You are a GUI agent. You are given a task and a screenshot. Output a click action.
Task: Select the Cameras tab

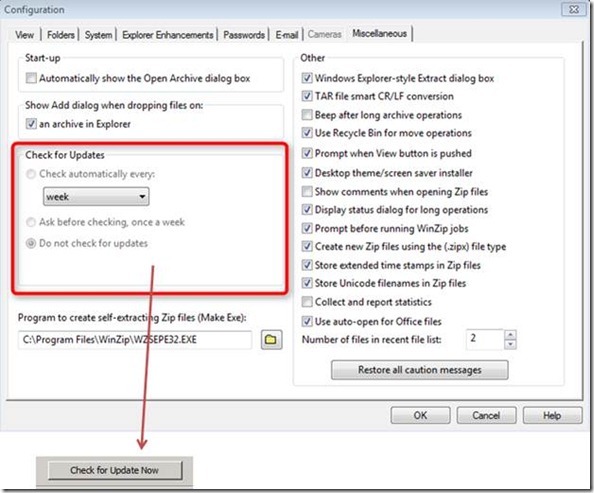[x=324, y=34]
